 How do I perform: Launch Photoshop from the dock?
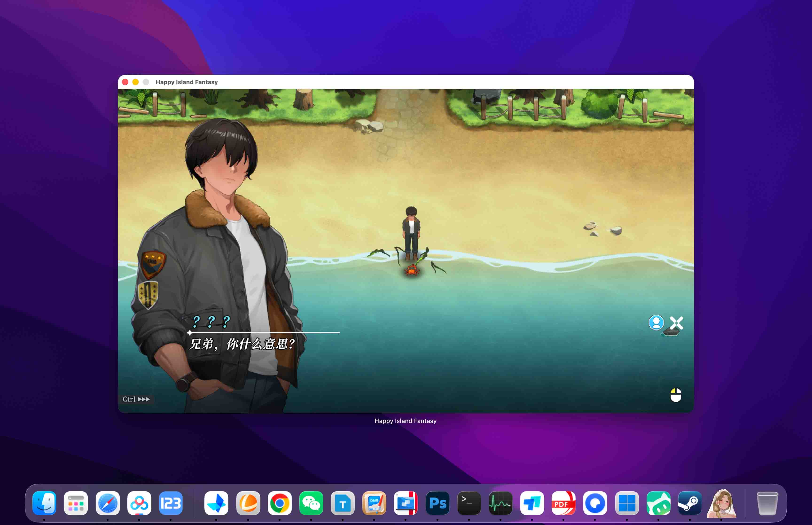(x=437, y=503)
